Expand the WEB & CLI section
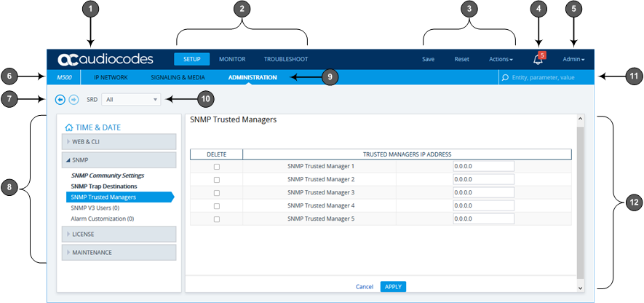The image size is (644, 303). (x=119, y=141)
